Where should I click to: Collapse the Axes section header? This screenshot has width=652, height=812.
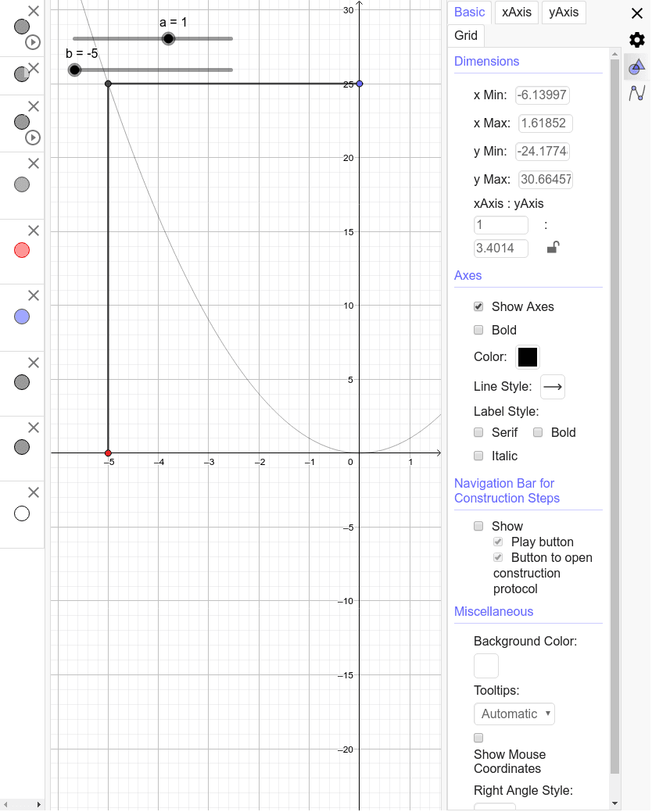coord(468,276)
